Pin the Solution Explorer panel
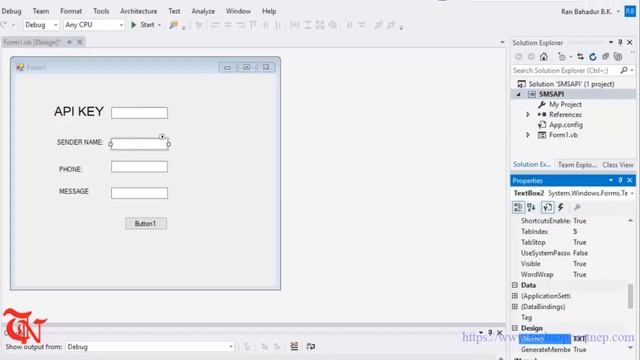Screen dimensions: 640x360 click(x=620, y=42)
